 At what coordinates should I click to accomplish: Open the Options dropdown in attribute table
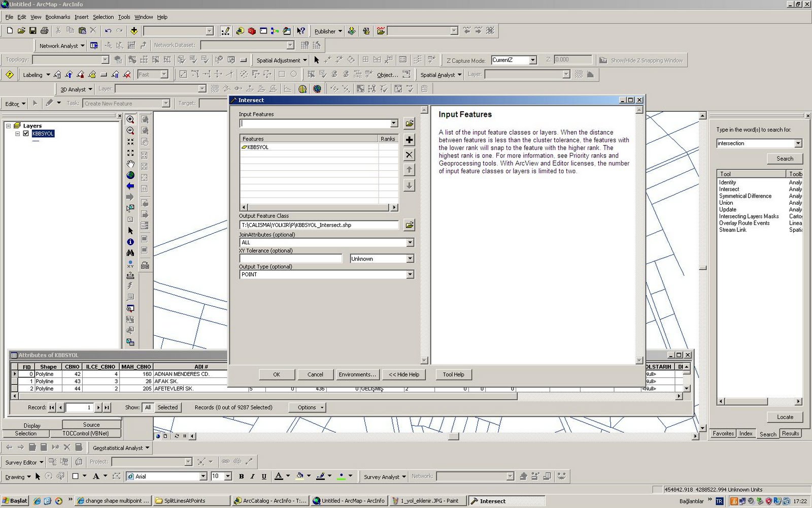point(307,407)
